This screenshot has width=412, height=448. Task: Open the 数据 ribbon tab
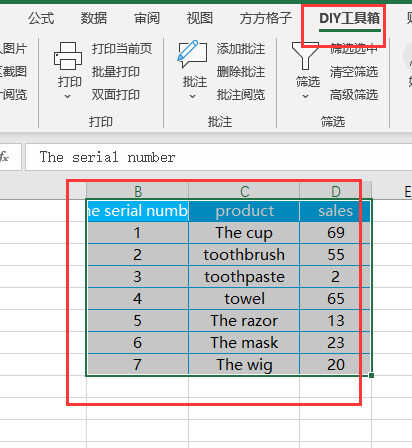94,18
